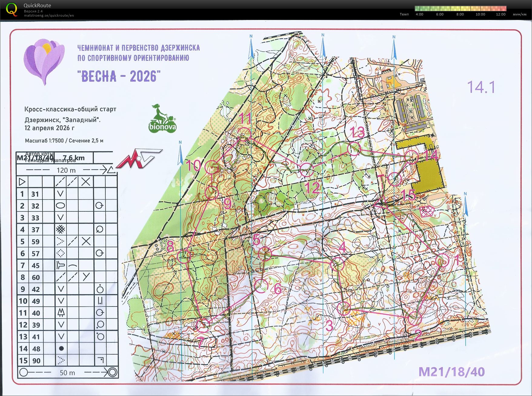The image size is (532, 396).
Task: Click the purple crocus flower logo
Action: click(44, 61)
